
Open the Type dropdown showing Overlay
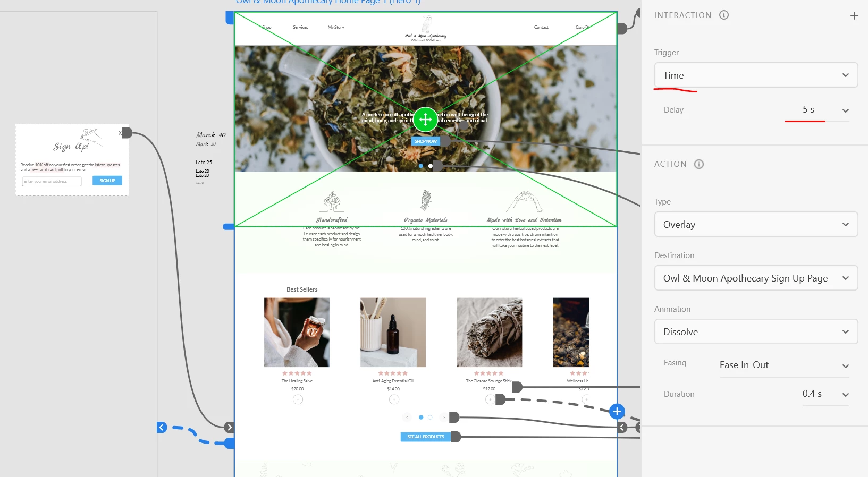756,224
